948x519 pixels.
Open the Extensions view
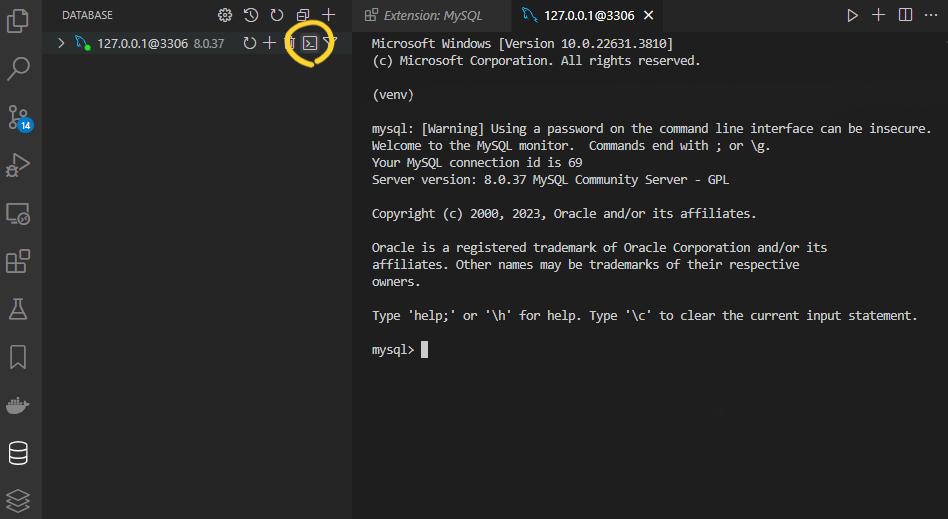[18, 261]
